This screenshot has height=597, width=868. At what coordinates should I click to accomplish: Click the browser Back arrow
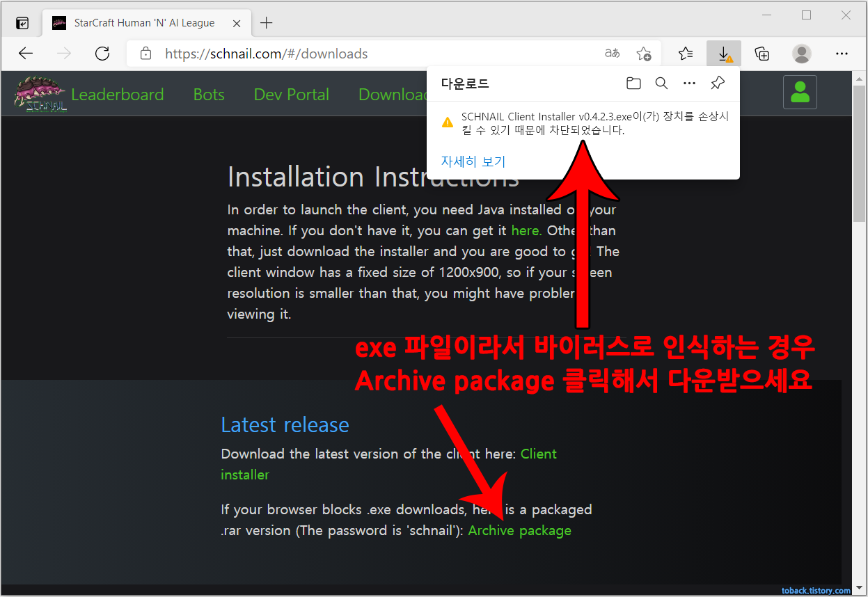26,54
